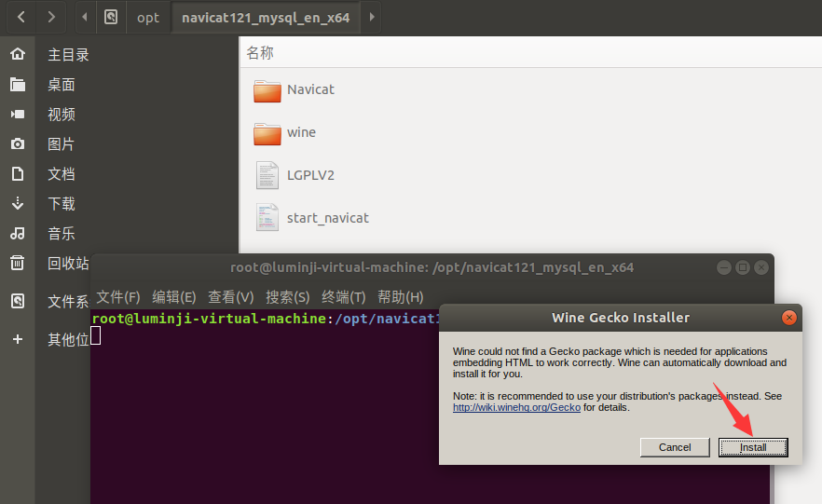The height and width of the screenshot is (504, 822).
Task: Open 文件系统 entry in the sidebar
Action: point(68,301)
